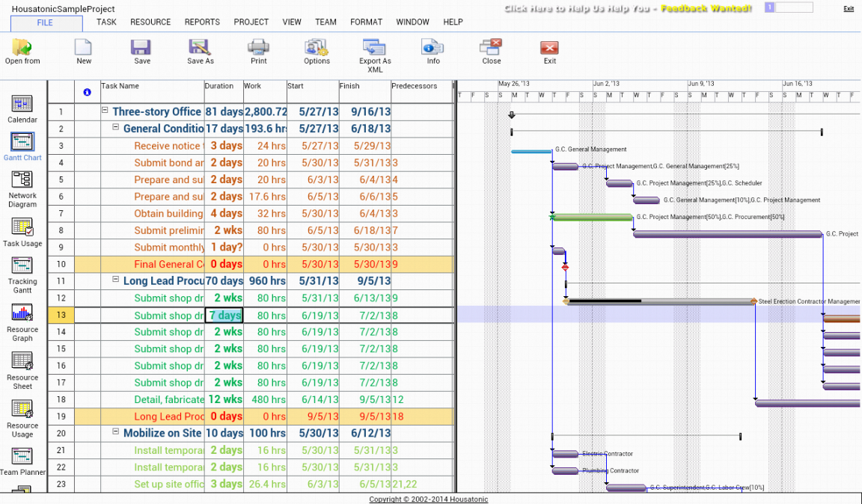This screenshot has width=862, height=504.
Task: Click the Exit link in top corner
Action: pos(849,9)
